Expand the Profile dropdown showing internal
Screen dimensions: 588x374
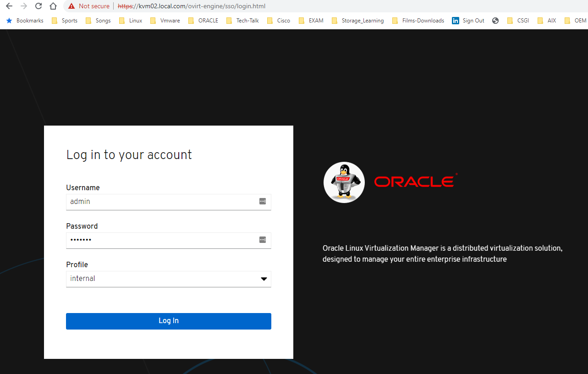(169, 279)
